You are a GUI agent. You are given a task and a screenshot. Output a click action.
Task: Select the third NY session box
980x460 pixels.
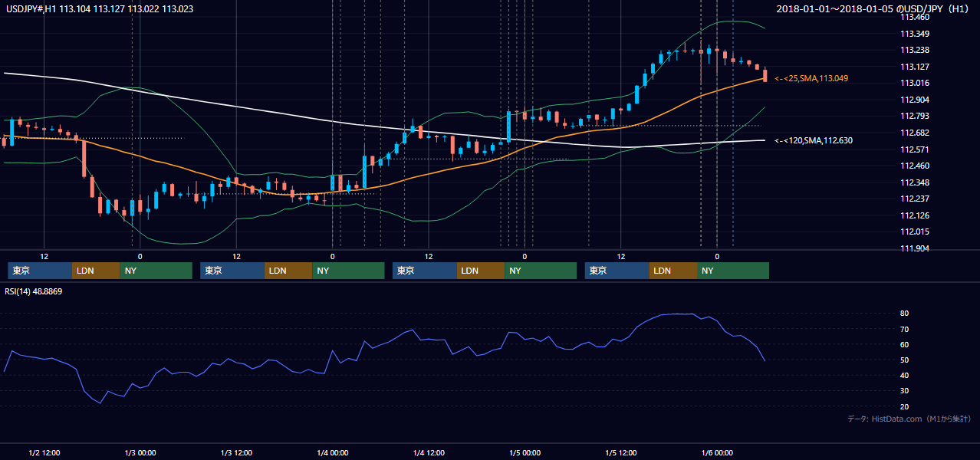541,271
